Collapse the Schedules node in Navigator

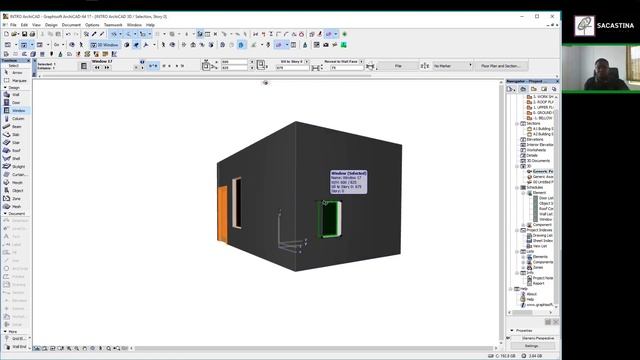[x=517, y=187]
